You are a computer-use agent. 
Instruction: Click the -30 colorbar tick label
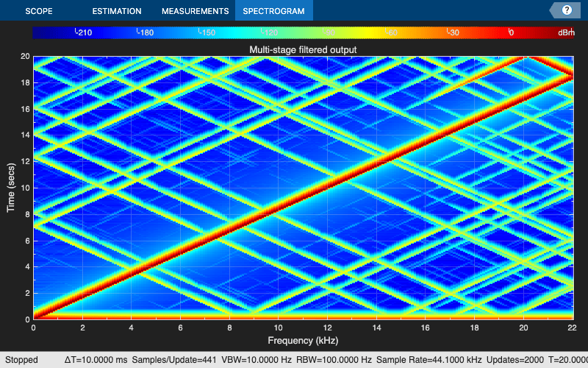coord(453,32)
